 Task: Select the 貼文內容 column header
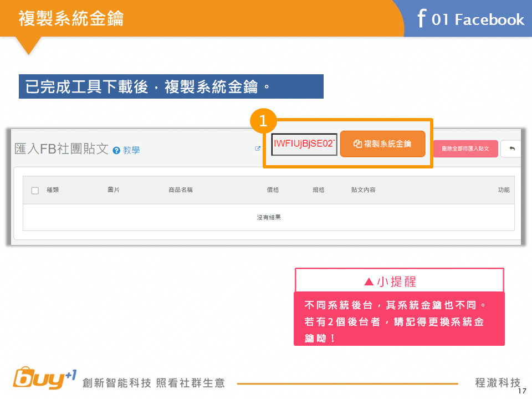point(363,190)
